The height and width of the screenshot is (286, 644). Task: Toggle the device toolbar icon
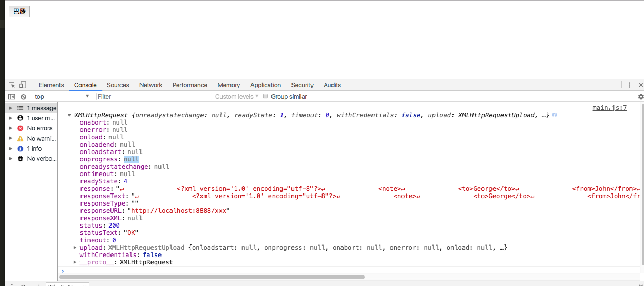[23, 85]
